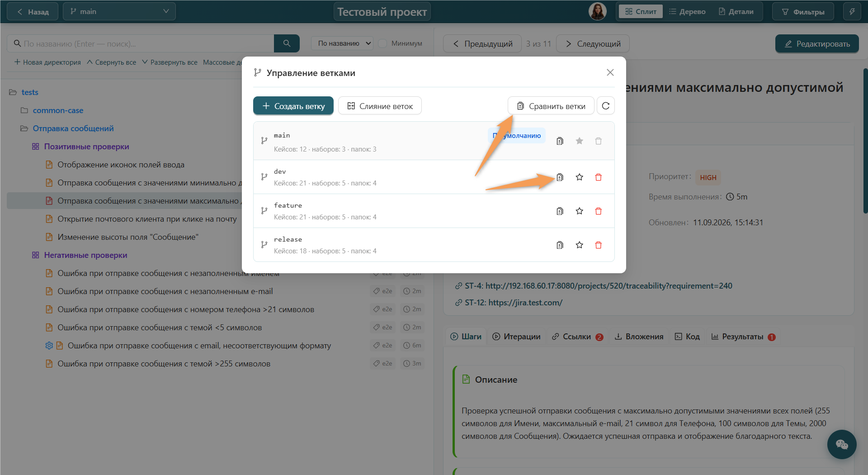Open test case Отображение иконок полей ввода
The width and height of the screenshot is (868, 475).
(121, 165)
